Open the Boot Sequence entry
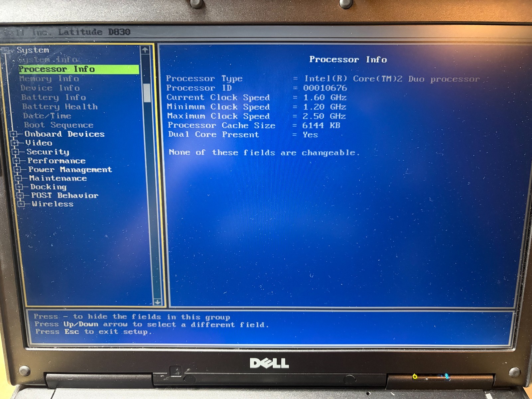 (59, 125)
